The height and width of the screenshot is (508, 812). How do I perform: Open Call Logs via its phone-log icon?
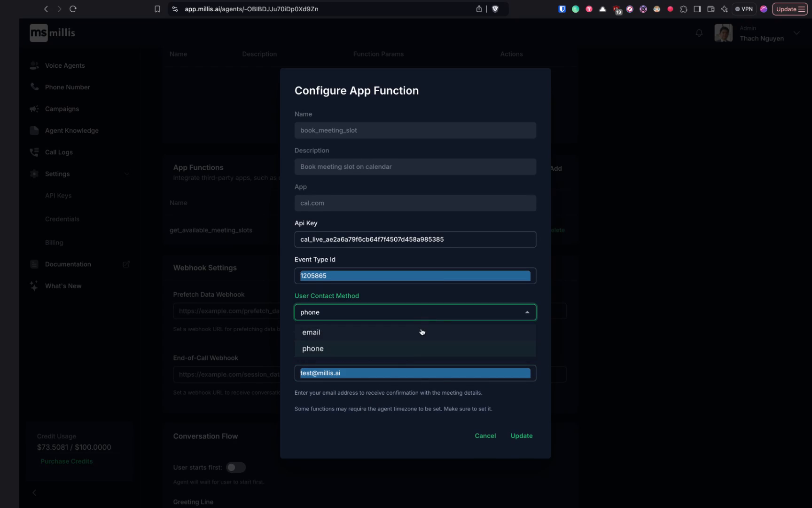tap(34, 152)
